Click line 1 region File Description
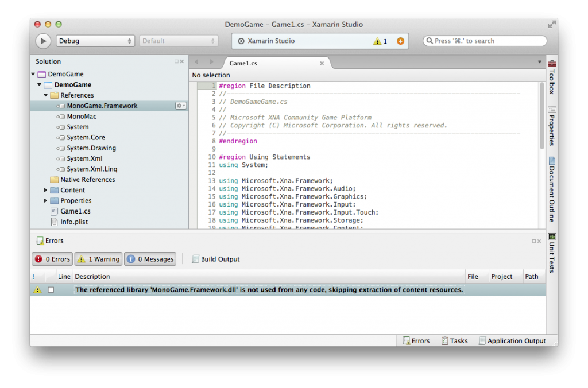This screenshot has width=588, height=388. pos(265,86)
